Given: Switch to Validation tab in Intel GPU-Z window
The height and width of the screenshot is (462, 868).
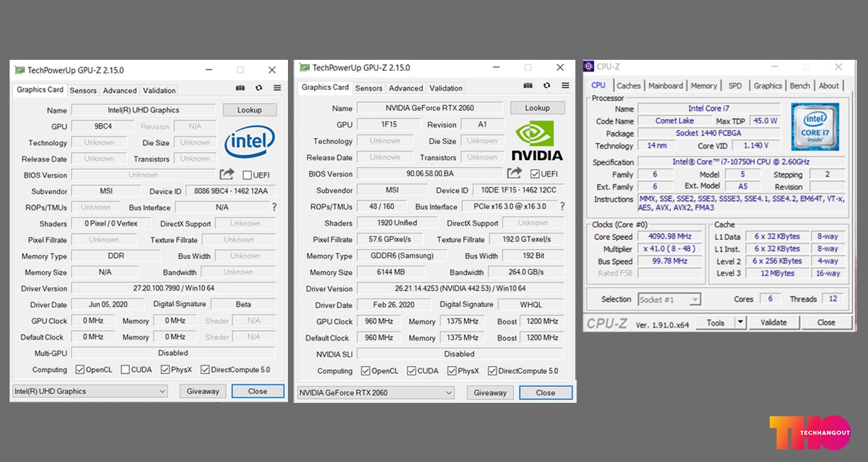Looking at the screenshot, I should [159, 91].
